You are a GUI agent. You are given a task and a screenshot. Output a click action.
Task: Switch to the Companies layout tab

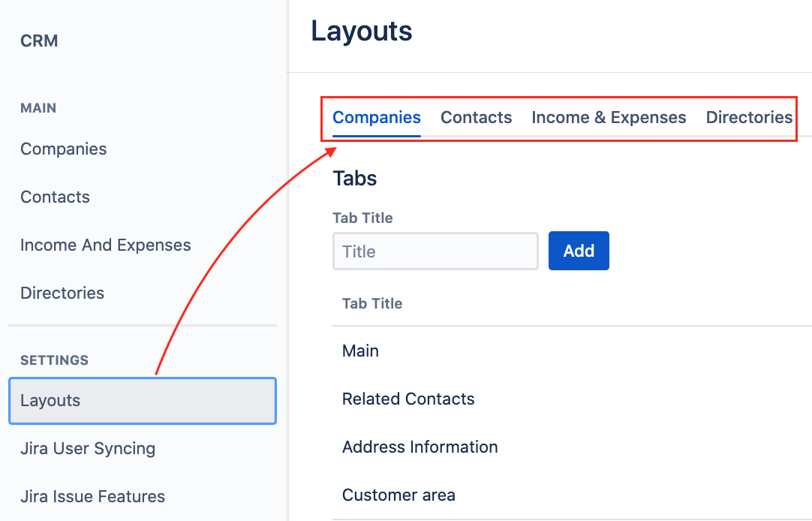(377, 118)
